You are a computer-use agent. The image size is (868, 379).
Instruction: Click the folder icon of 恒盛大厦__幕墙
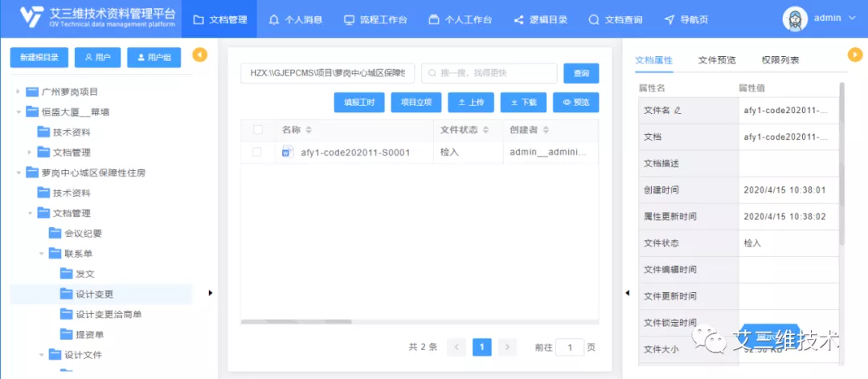pos(33,112)
